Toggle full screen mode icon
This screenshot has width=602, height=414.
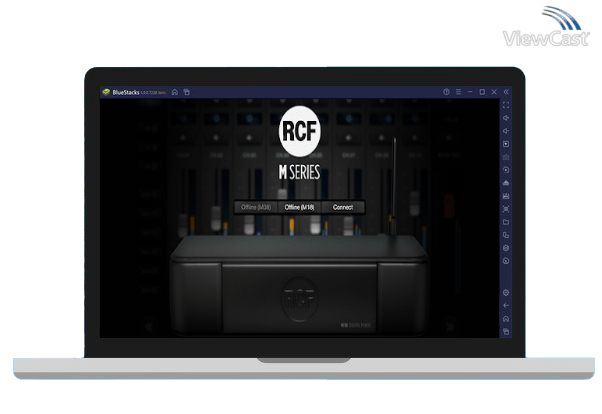point(506,105)
